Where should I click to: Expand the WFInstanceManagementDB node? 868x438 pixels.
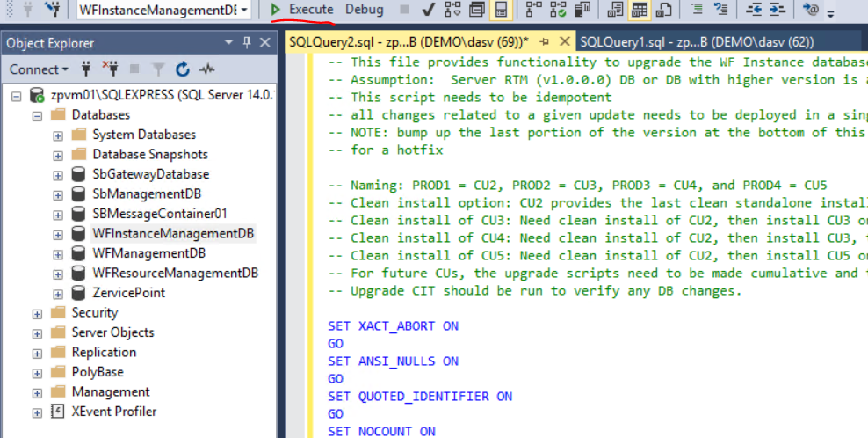pyautogui.click(x=58, y=234)
